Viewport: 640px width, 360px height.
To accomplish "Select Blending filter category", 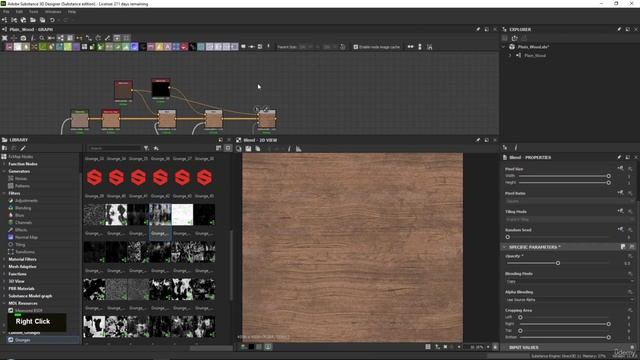I will click(x=23, y=208).
